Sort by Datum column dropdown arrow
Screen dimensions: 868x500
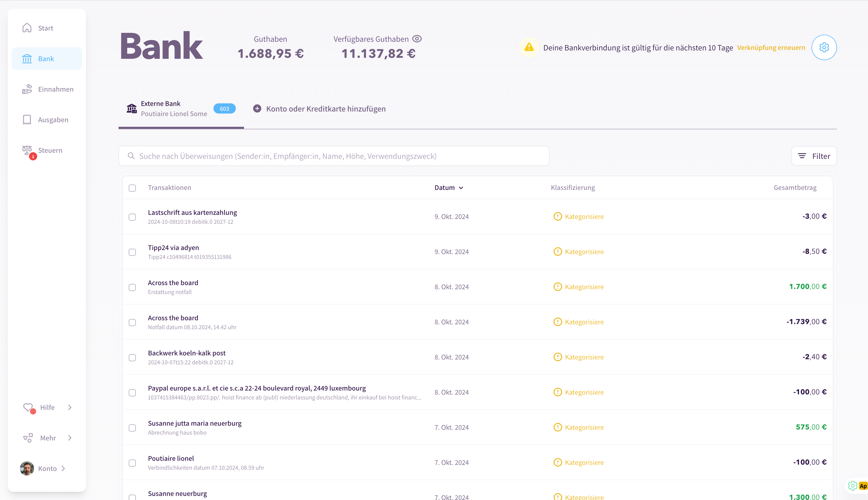point(461,188)
